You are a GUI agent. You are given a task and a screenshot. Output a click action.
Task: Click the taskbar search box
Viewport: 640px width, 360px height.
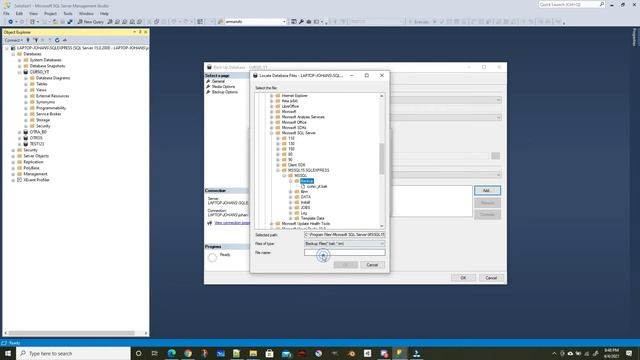tap(73, 353)
